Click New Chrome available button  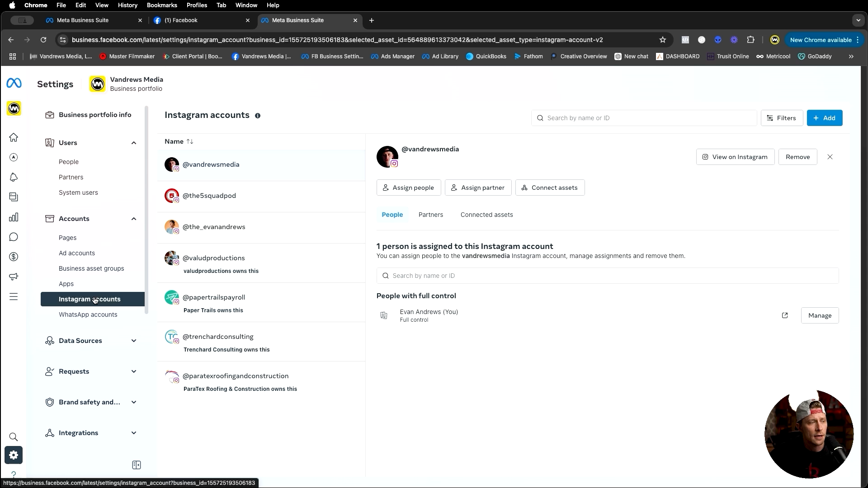point(824,40)
